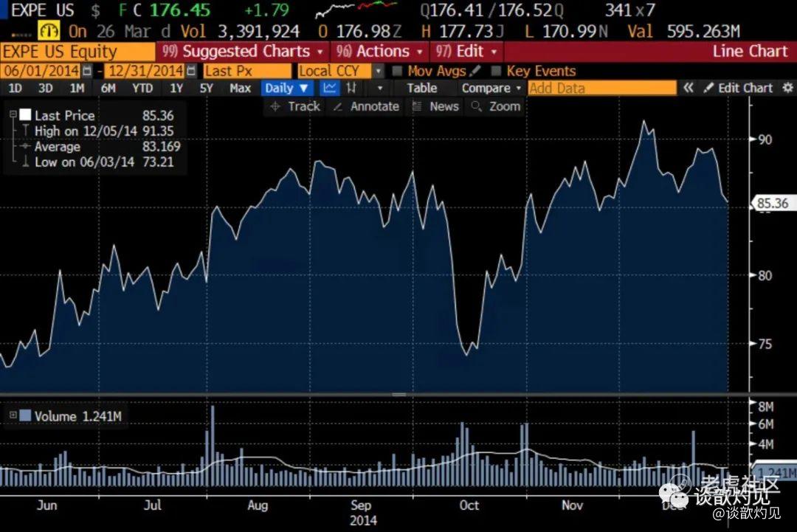This screenshot has height=532, width=797.
Task: Open the News overlay tool
Action: (x=435, y=106)
